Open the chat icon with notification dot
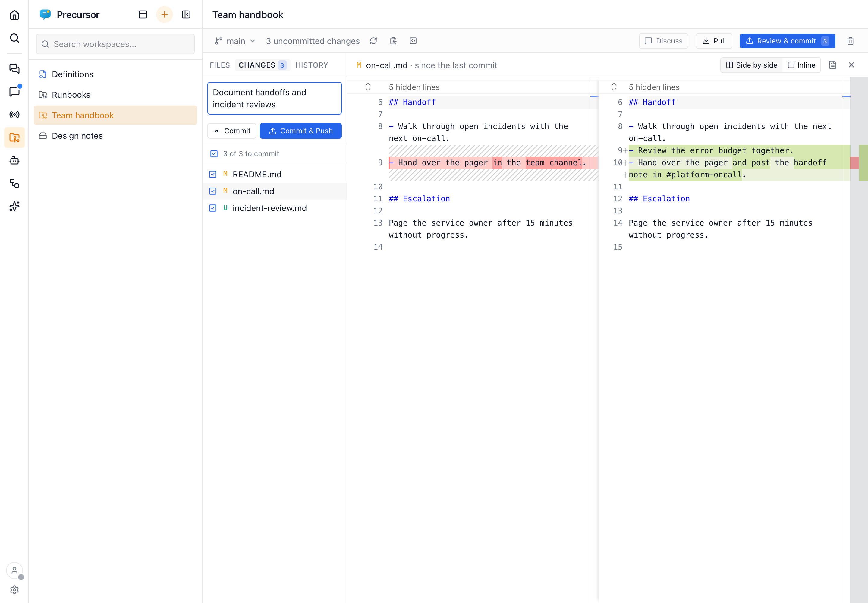The height and width of the screenshot is (603, 868). coord(14,91)
